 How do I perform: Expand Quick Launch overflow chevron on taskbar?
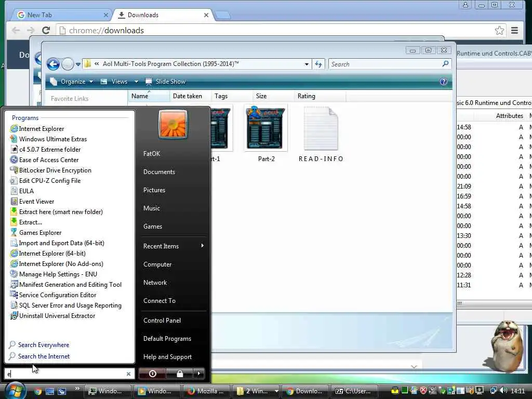click(x=77, y=389)
